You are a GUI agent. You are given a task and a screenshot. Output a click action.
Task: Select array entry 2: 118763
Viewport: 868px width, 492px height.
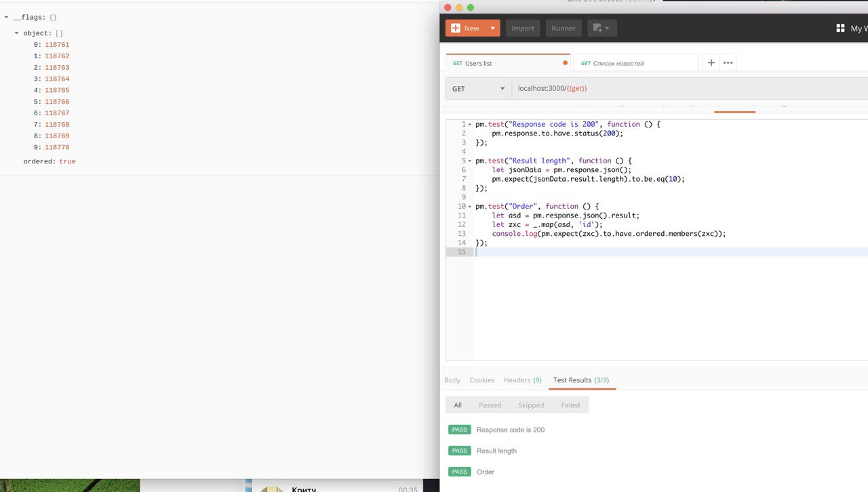pyautogui.click(x=52, y=68)
